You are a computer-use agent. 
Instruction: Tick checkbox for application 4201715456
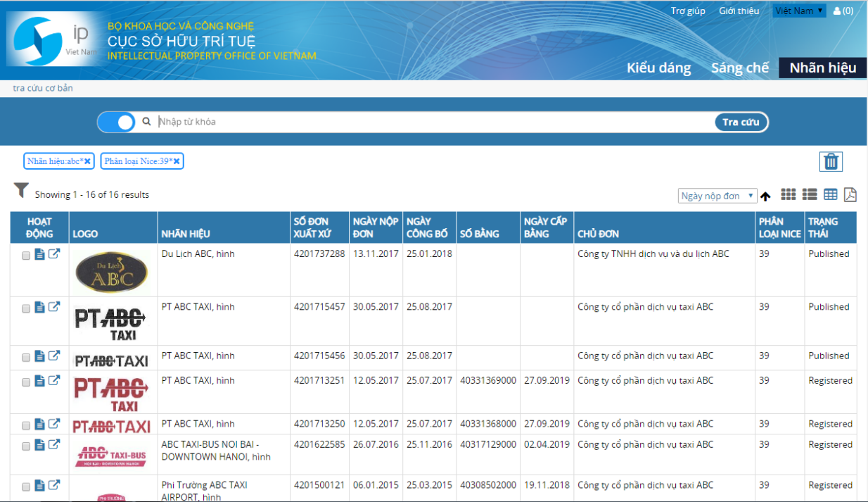point(26,357)
